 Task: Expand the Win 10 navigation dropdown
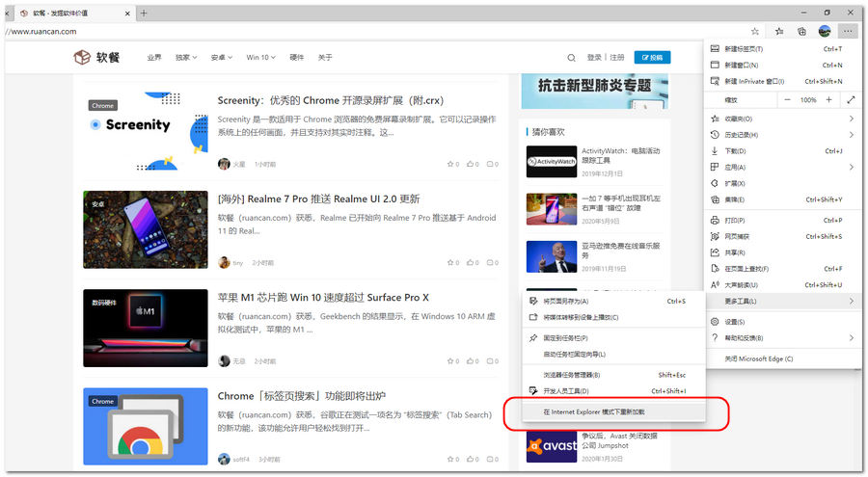[261, 58]
